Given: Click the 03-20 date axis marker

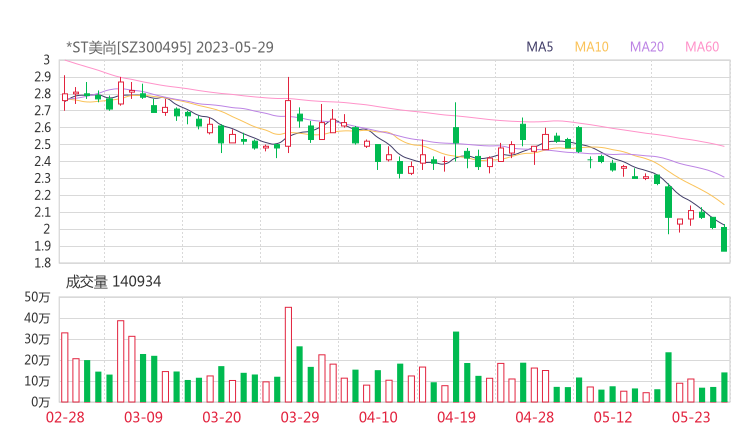Looking at the screenshot, I should click(221, 417).
